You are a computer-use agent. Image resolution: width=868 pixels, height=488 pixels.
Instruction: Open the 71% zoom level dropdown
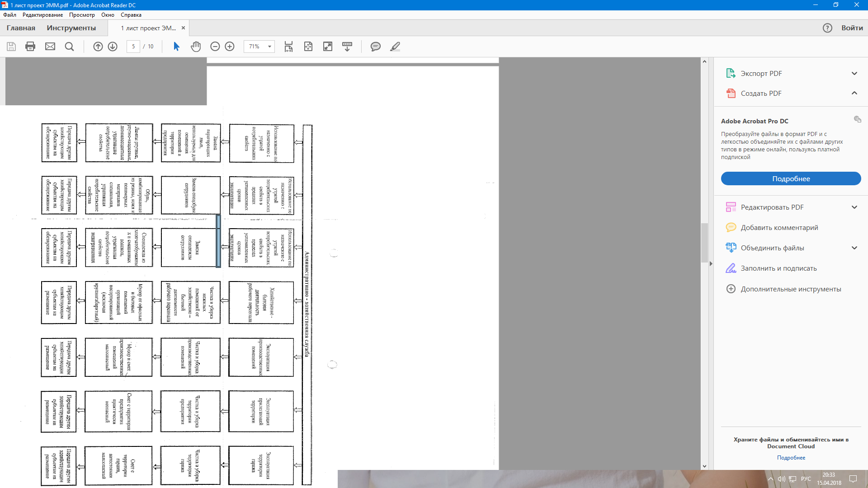tap(269, 47)
